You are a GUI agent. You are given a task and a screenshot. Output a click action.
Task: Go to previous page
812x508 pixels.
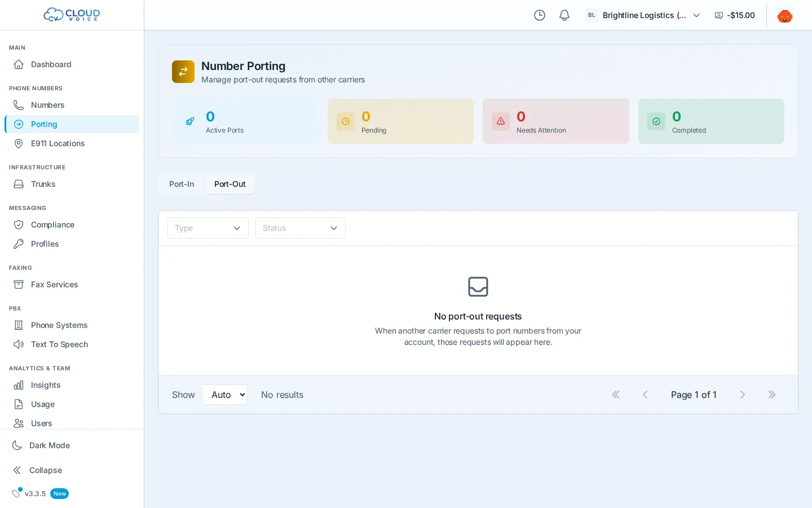click(x=645, y=395)
